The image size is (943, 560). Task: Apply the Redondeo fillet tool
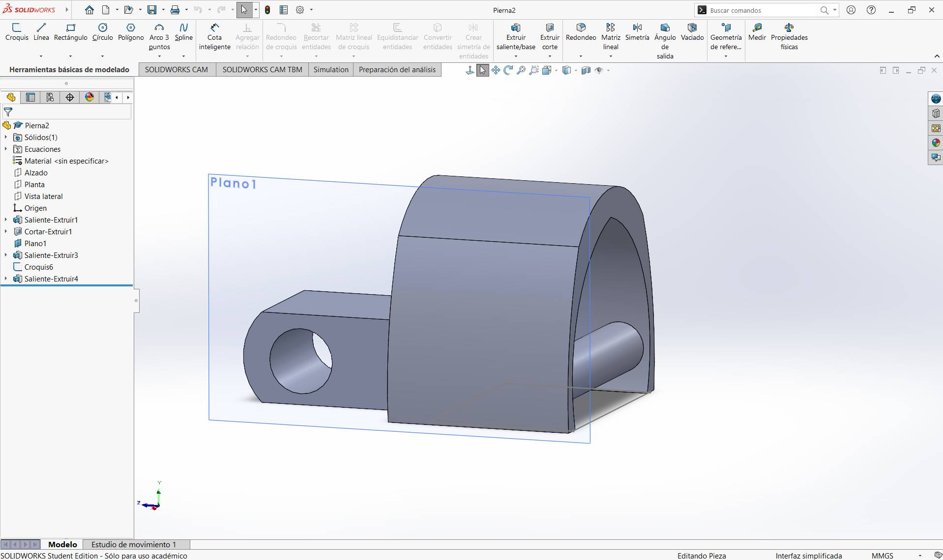pos(581,32)
